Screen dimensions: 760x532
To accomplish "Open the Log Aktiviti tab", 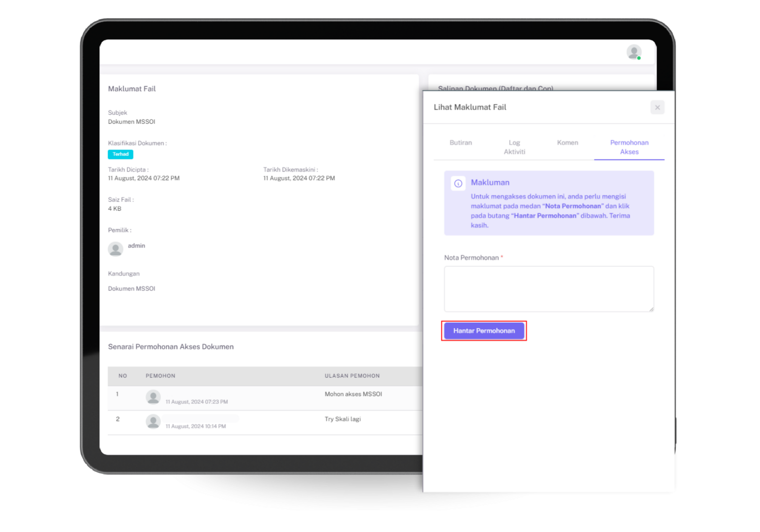I will (514, 147).
